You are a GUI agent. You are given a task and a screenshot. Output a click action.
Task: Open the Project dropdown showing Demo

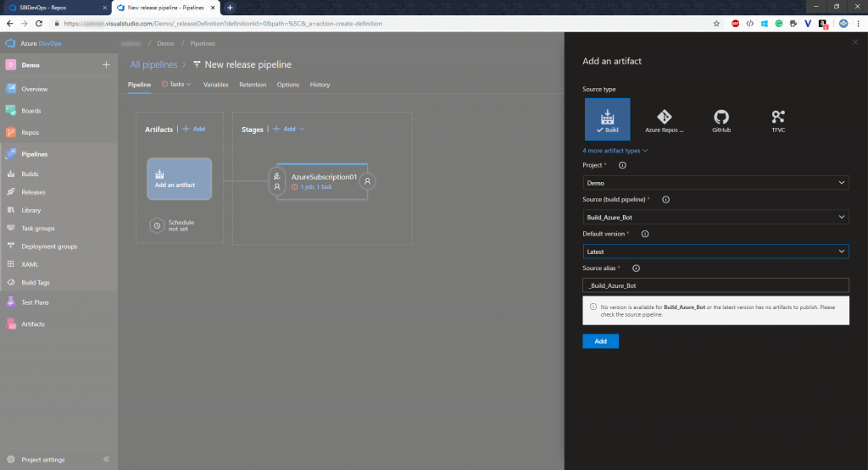tap(715, 182)
